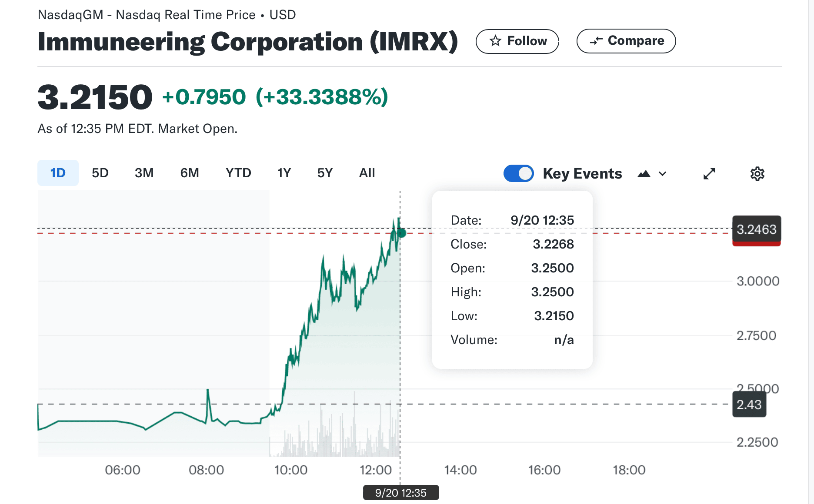Switch chart to YTD range
The width and height of the screenshot is (814, 504).
point(238,173)
